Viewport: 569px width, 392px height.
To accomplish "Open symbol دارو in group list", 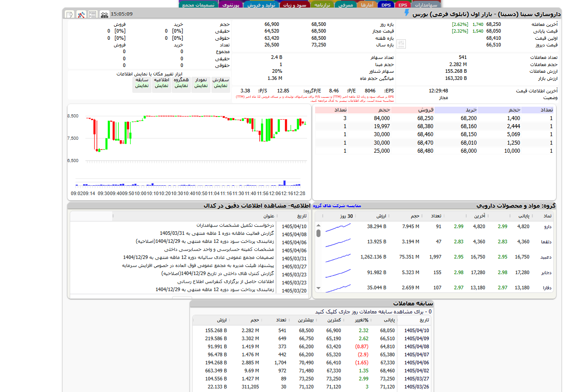I will tap(547, 226).
